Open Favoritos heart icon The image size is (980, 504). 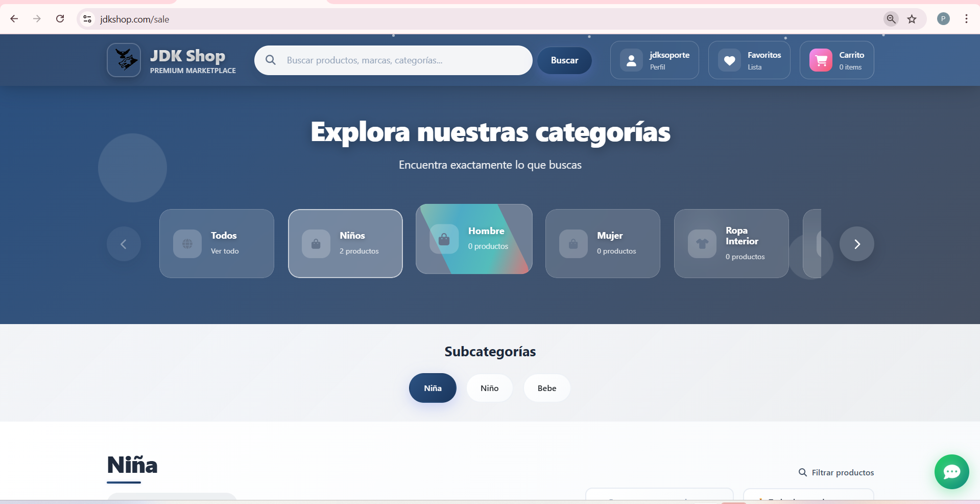coord(730,60)
